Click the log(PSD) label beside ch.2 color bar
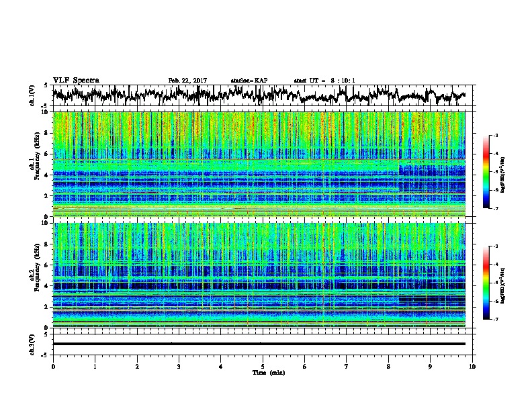 (503, 285)
